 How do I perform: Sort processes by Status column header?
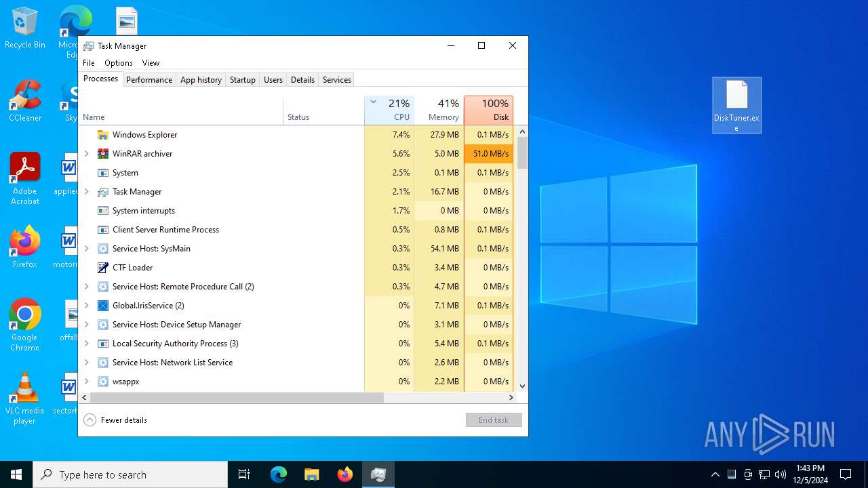(x=323, y=110)
